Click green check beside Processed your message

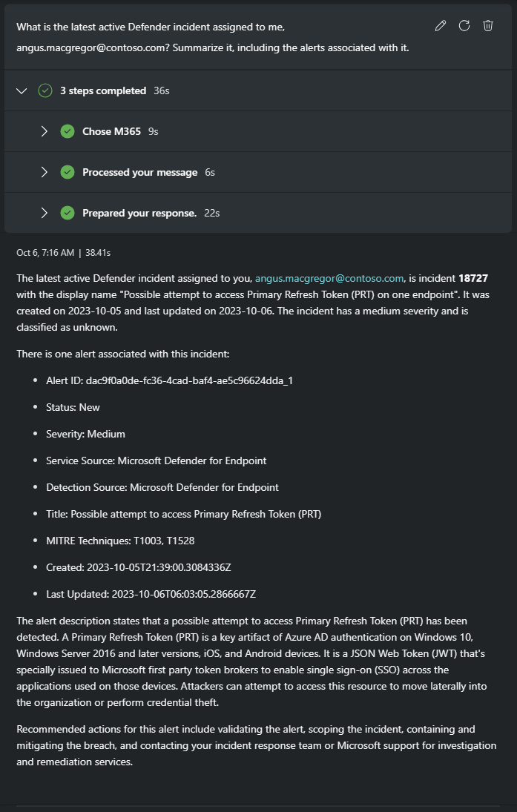[67, 172]
